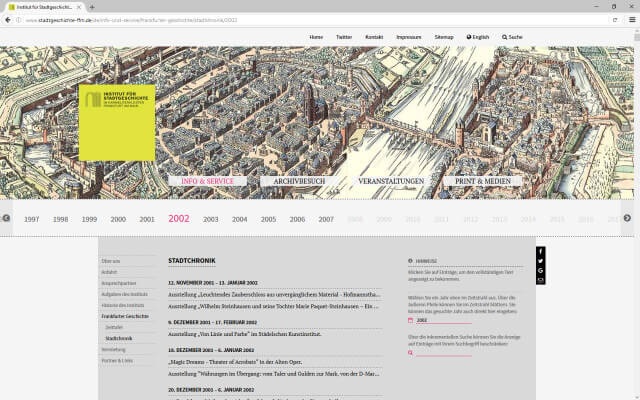Open entry Leuchtendes Zauberschloss exhibition
This screenshot has height=400, width=640.
click(274, 294)
